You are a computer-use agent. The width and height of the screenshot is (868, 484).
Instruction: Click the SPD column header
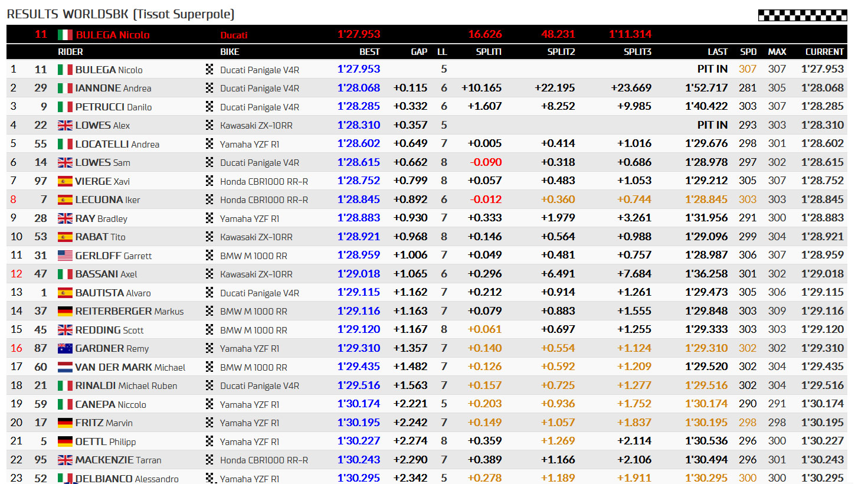point(748,52)
